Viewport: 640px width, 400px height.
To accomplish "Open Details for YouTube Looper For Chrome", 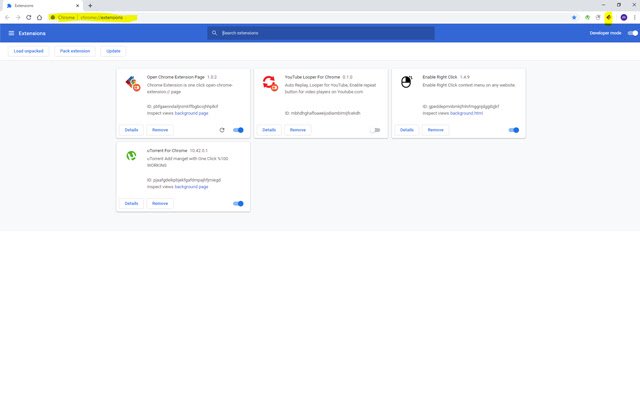I will pyautogui.click(x=269, y=130).
